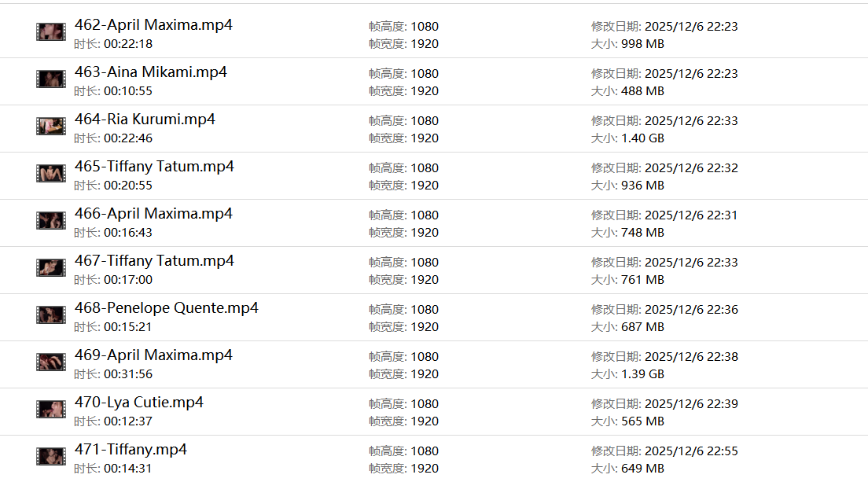Screen dimensions: 868x504
Task: Click the file name 466-April Maxima.mp4
Action: (x=153, y=214)
